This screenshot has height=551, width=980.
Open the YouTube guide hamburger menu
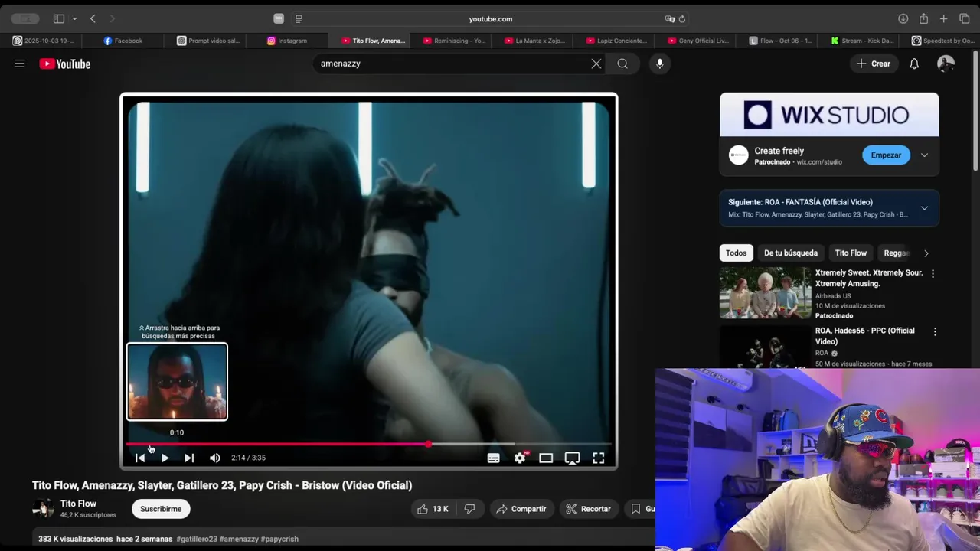pyautogui.click(x=20, y=64)
